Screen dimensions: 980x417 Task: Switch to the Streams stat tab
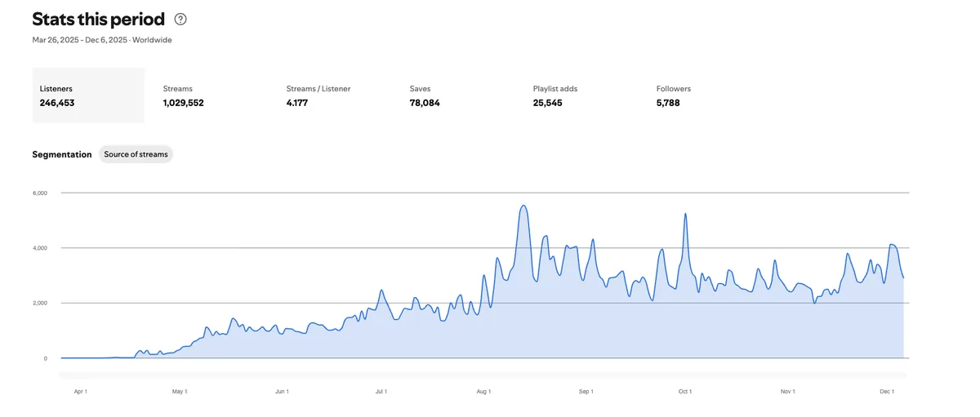212,95
